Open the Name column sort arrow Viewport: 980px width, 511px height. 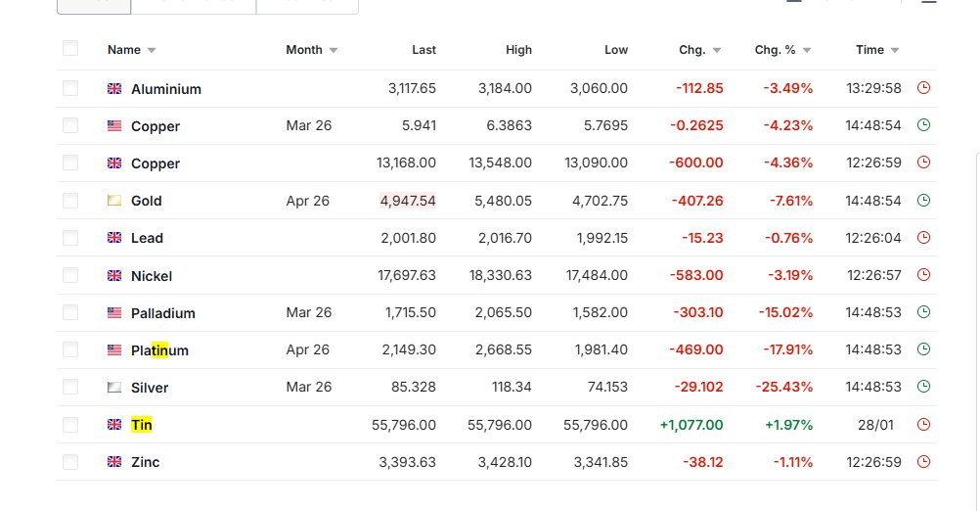pyautogui.click(x=152, y=51)
